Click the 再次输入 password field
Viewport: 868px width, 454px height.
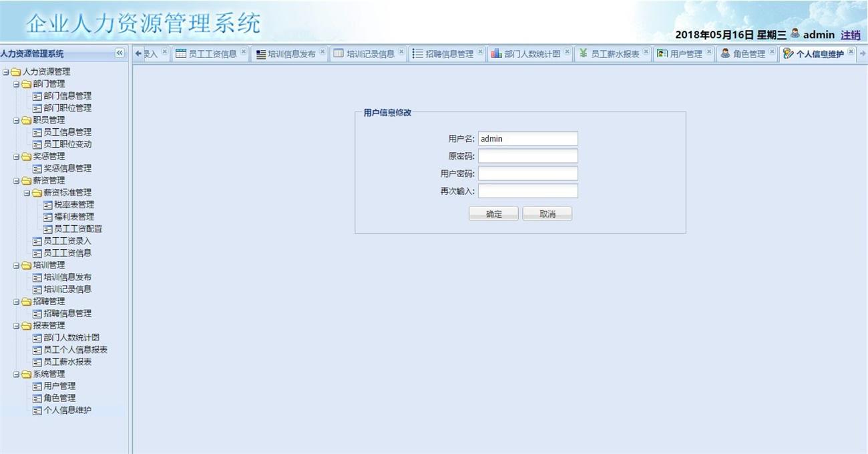(527, 191)
